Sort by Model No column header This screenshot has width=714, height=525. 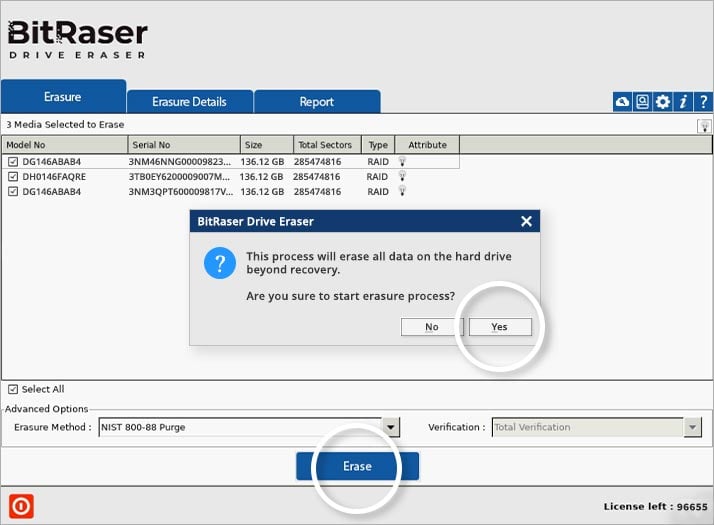click(65, 145)
